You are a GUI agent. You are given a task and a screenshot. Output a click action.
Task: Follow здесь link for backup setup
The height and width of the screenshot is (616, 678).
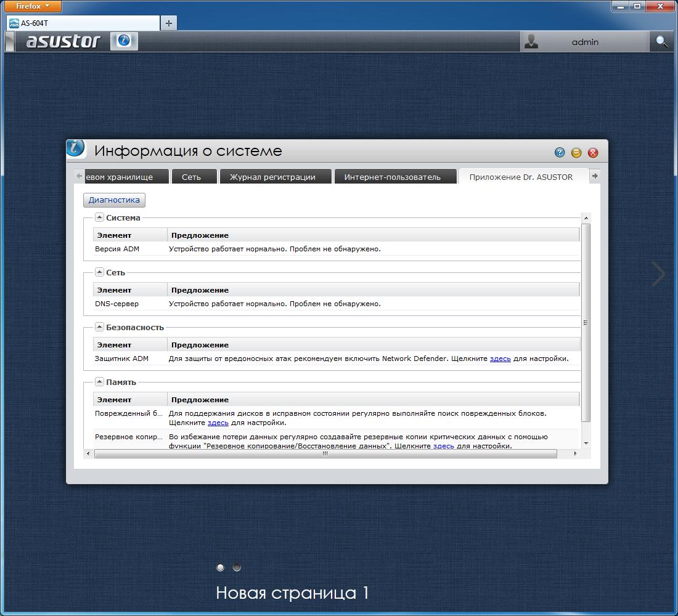(x=444, y=446)
